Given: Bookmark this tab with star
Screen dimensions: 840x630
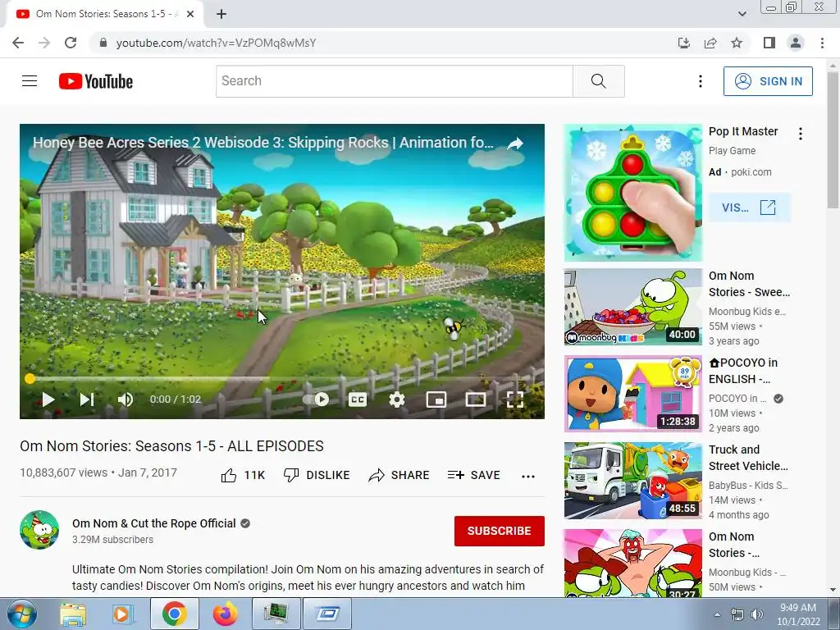Looking at the screenshot, I should click(737, 43).
